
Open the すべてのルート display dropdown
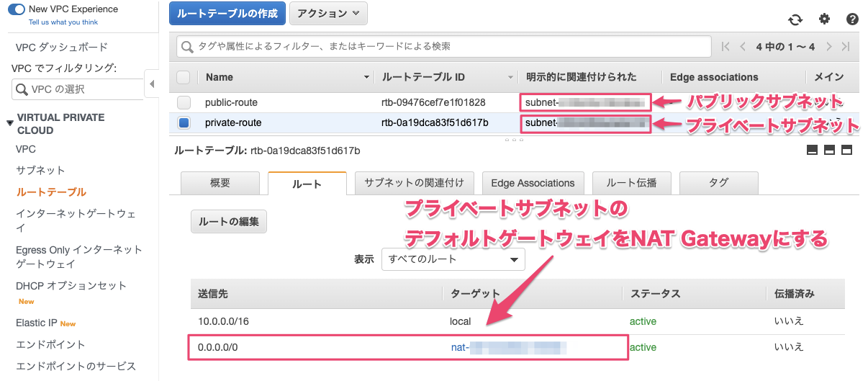tap(453, 259)
